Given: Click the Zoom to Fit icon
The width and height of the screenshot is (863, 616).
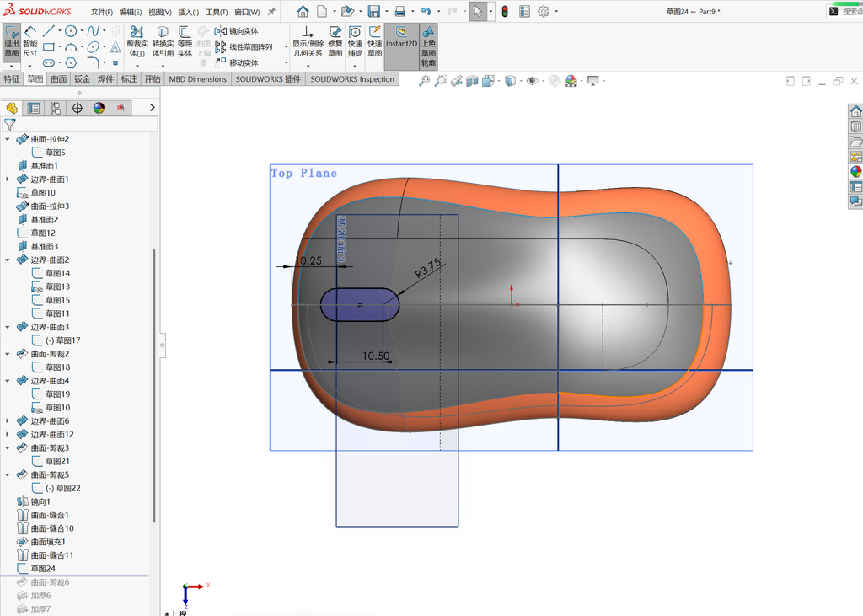Looking at the screenshot, I should pos(424,81).
